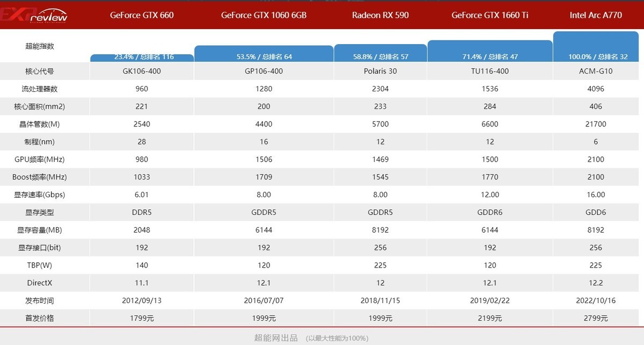Click the 2799元 launch price

point(596,318)
